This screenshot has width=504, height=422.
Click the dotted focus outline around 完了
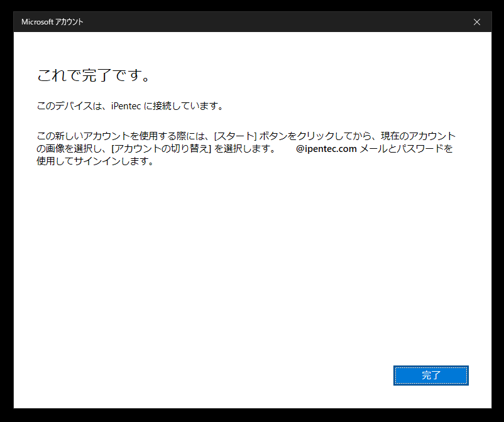click(430, 367)
